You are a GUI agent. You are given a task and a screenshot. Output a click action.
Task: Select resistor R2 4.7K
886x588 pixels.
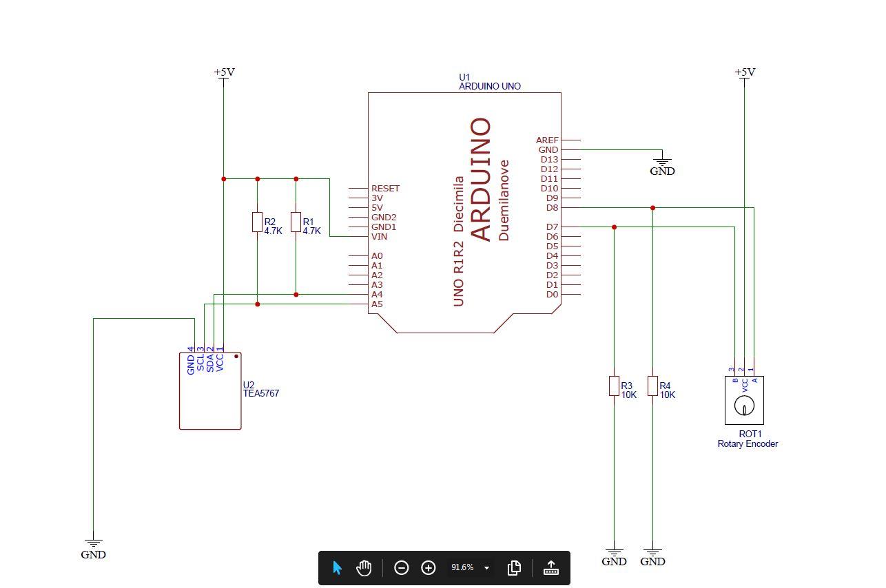tap(258, 220)
